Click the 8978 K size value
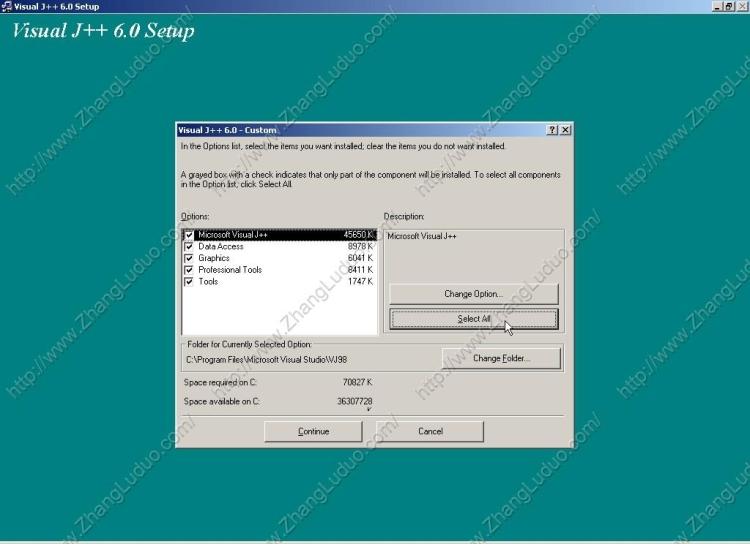750x544 pixels. click(x=360, y=246)
